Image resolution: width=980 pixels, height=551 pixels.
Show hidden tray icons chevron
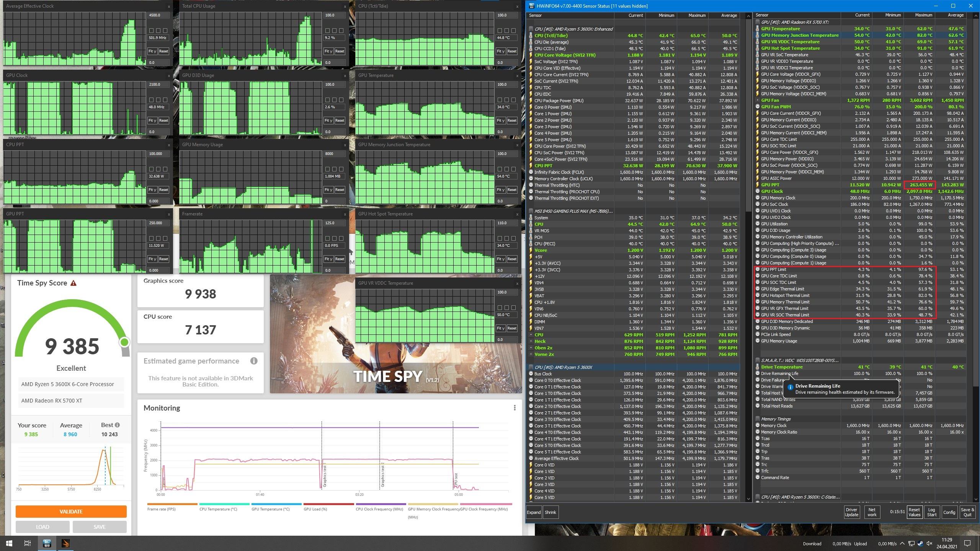coord(903,543)
